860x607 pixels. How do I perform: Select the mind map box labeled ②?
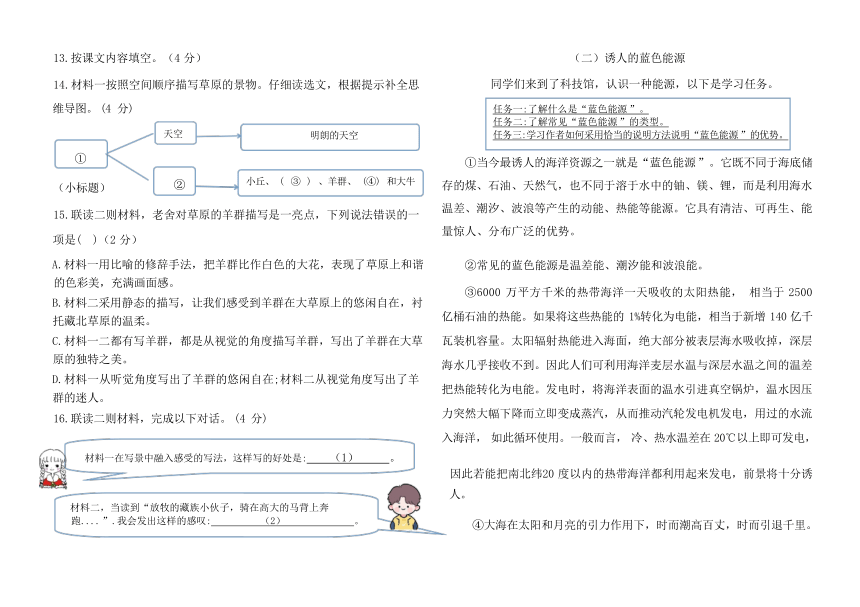coord(174,181)
